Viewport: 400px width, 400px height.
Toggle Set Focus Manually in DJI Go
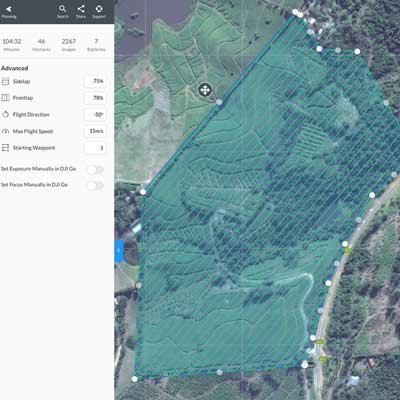click(x=95, y=185)
